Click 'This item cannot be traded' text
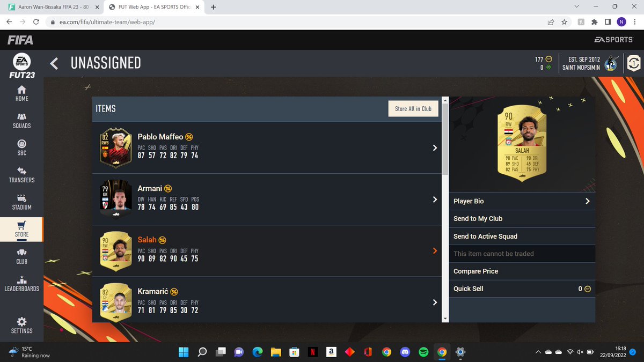644x362 pixels. (494, 254)
